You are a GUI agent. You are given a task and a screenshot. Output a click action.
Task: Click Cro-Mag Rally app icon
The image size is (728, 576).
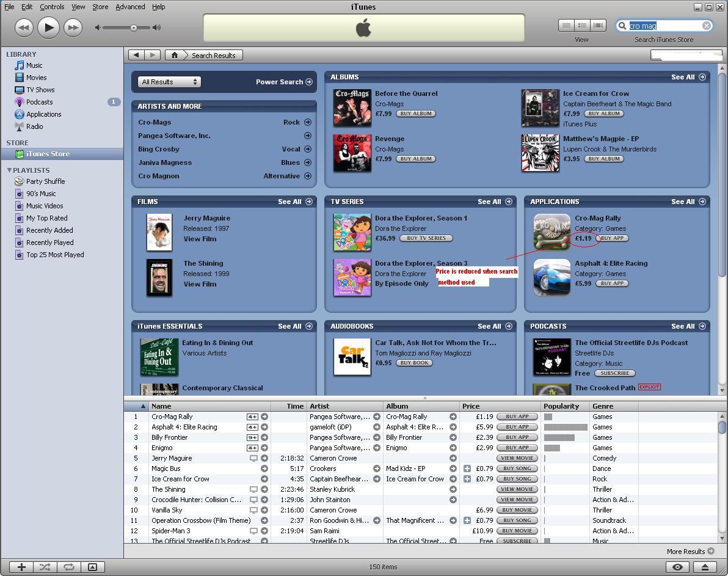(x=551, y=232)
